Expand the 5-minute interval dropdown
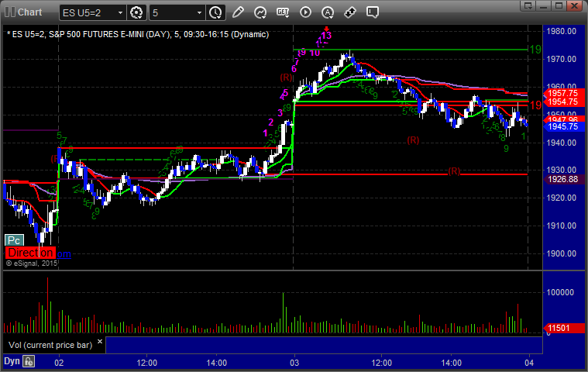This screenshot has width=588, height=372. (200, 12)
